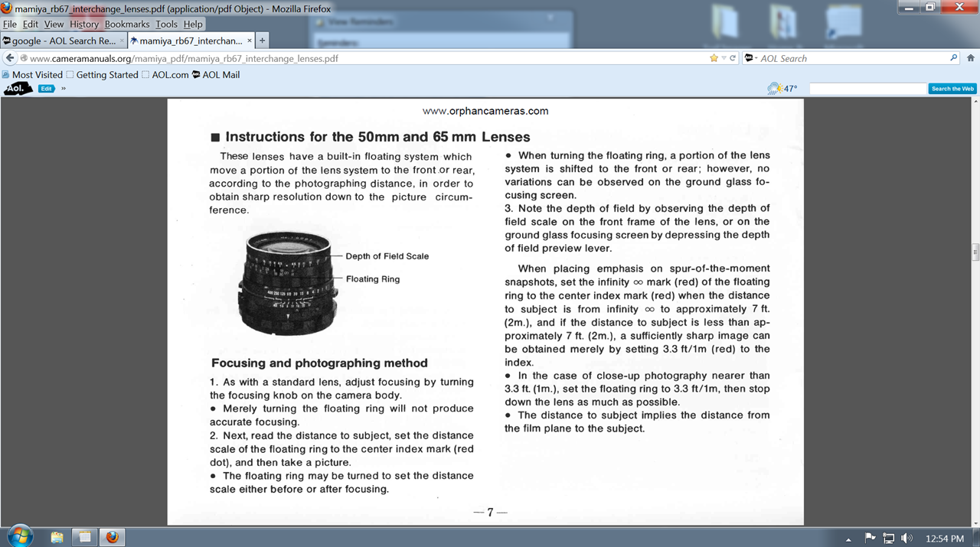Viewport: 980px width, 547px height.
Task: Click the AOL toolbar search input box
Action: tap(867, 89)
